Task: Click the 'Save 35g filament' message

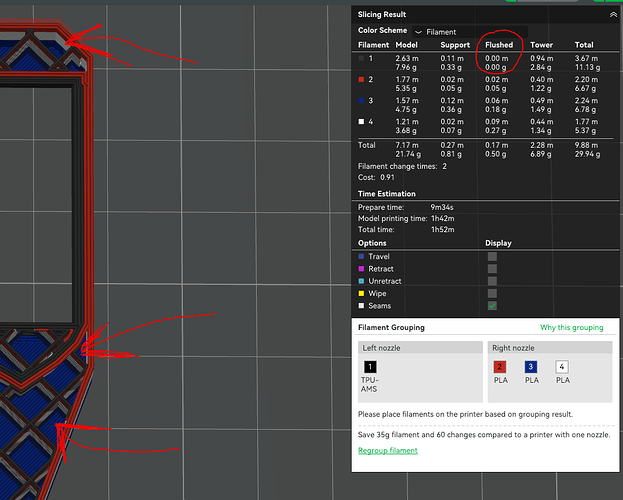Action: pos(484,435)
